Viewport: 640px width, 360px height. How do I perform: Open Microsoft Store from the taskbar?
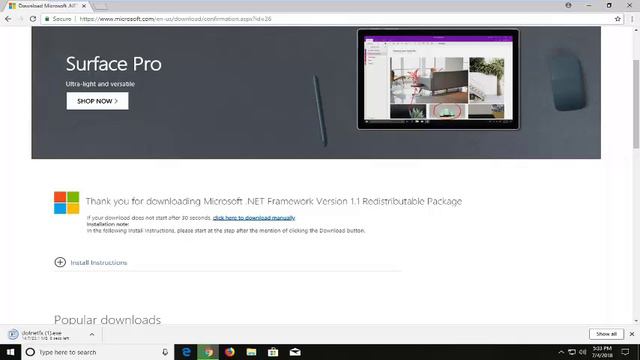273,352
